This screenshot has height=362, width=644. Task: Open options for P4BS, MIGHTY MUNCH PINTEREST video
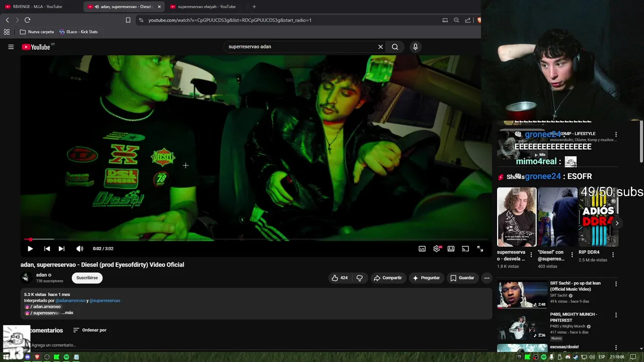pyautogui.click(x=616, y=315)
